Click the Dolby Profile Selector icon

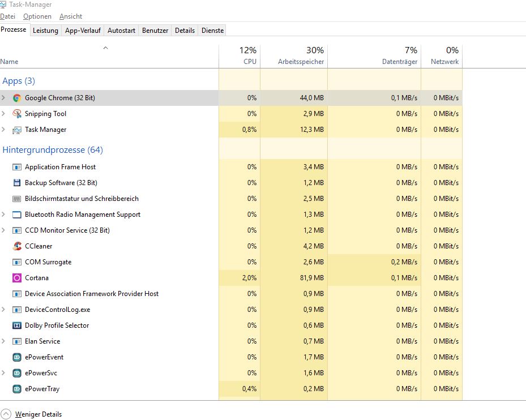(x=17, y=325)
